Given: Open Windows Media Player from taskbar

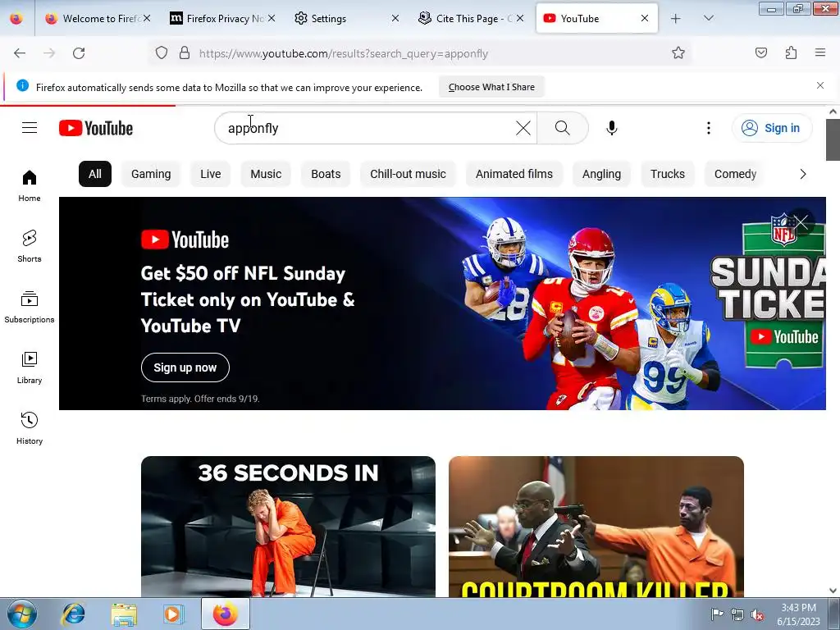Looking at the screenshot, I should coord(173,614).
